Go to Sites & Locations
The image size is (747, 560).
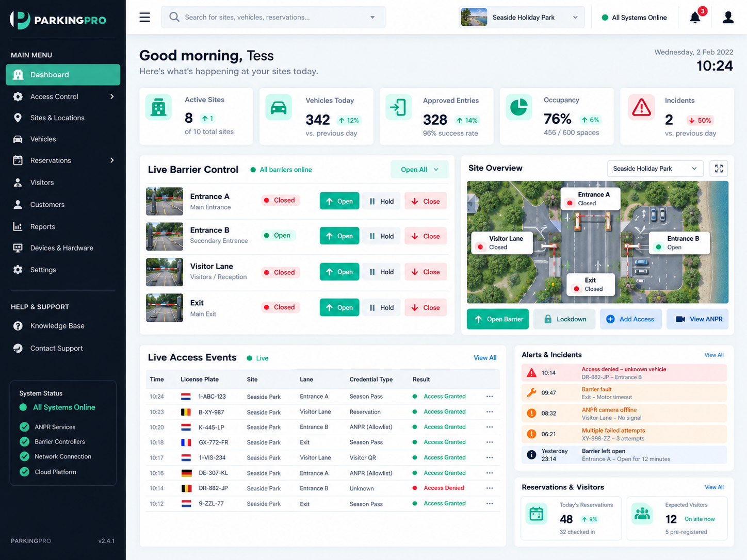point(63,118)
